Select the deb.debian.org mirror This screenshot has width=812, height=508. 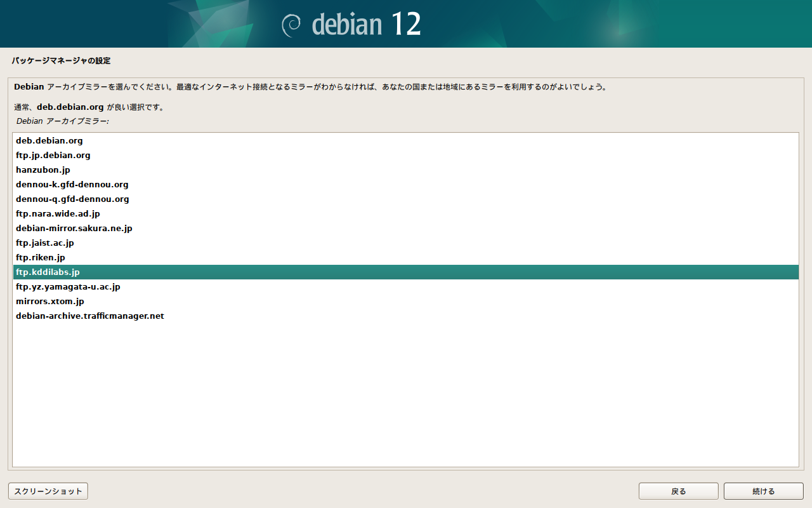(406, 140)
